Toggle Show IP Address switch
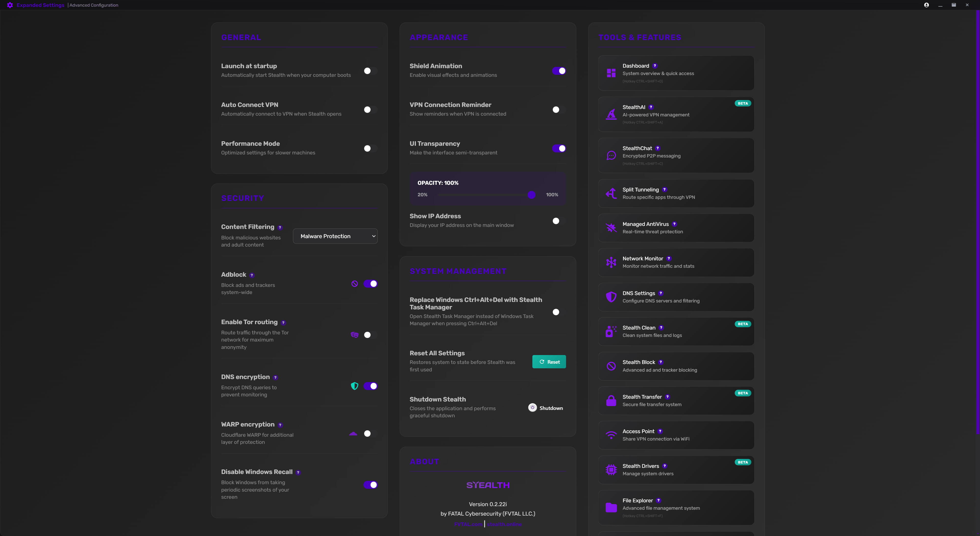980x536 pixels. point(558,221)
